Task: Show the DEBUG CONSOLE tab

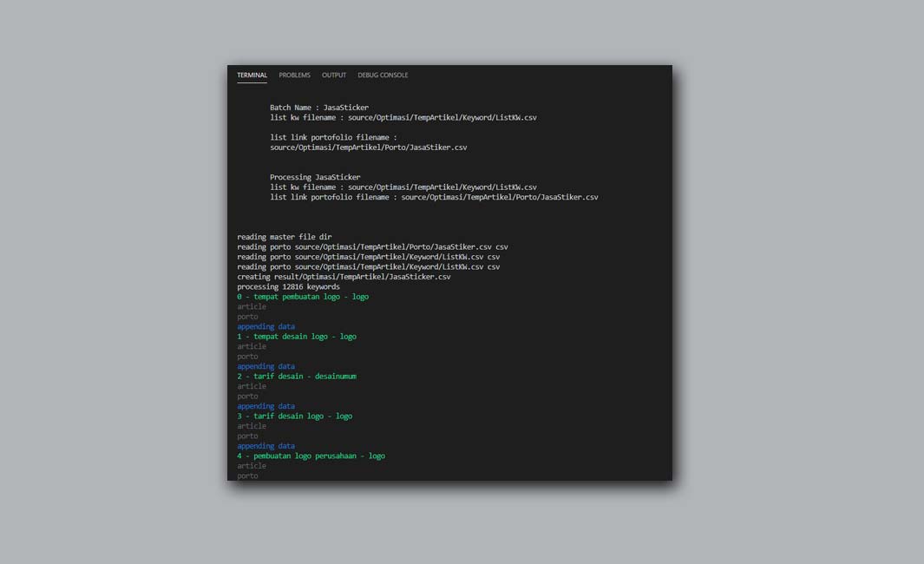Action: point(383,75)
